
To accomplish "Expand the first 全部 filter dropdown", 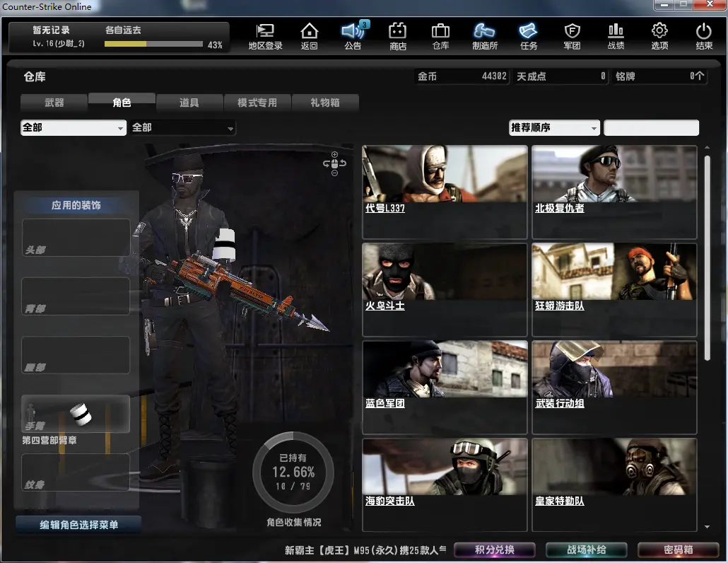I will (74, 128).
